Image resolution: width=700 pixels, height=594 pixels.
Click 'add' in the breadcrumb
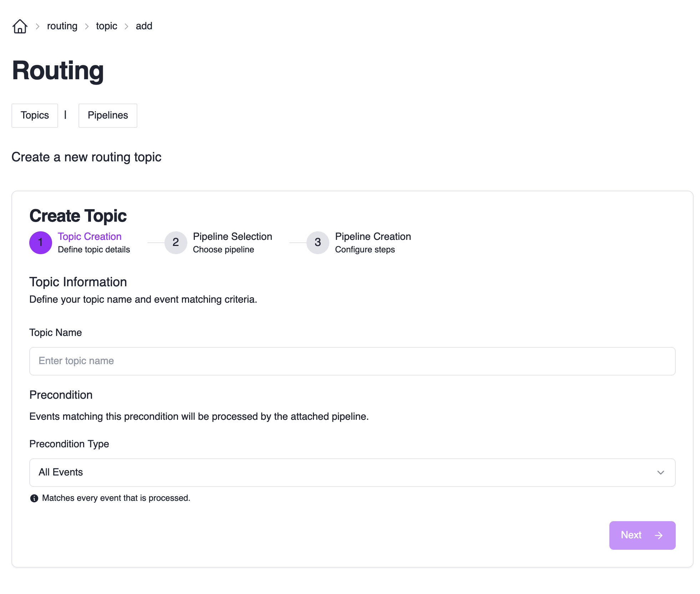(144, 26)
